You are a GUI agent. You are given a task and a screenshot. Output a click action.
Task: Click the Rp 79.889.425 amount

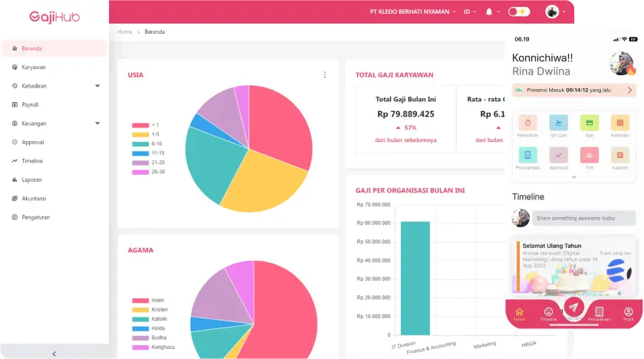point(406,114)
